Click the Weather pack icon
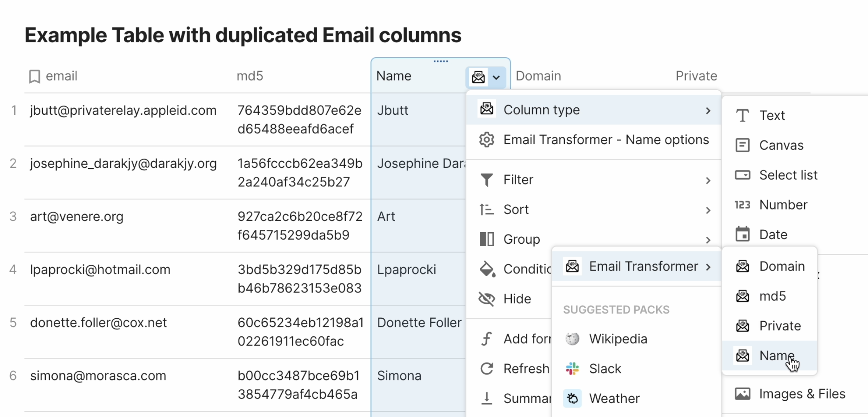This screenshot has height=417, width=868. point(572,398)
